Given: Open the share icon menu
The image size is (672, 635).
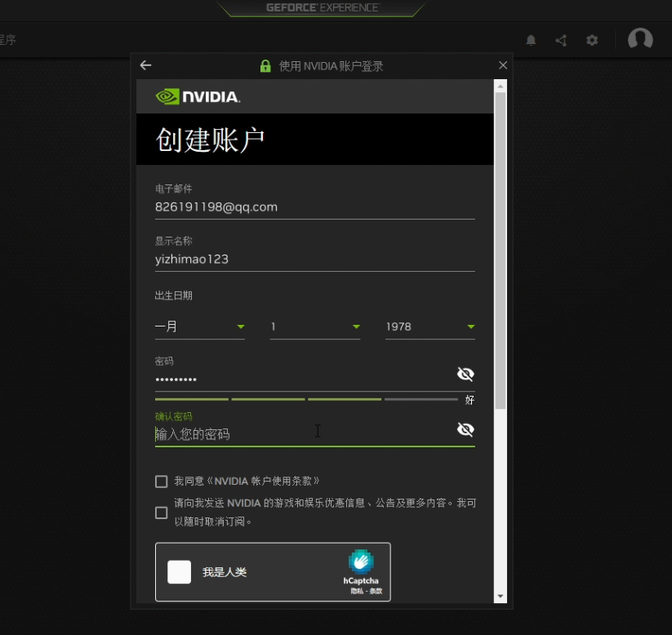Looking at the screenshot, I should coord(561,40).
